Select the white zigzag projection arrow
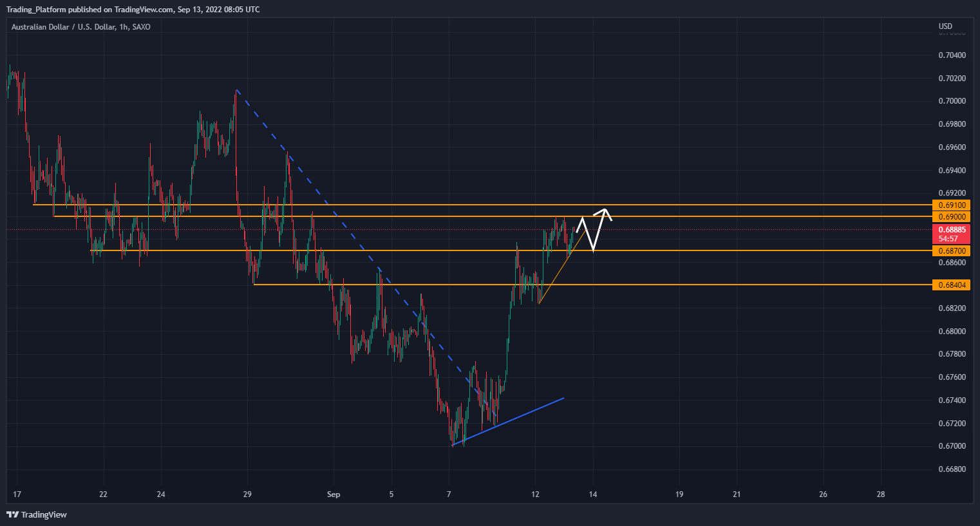The image size is (980, 526). [594, 229]
